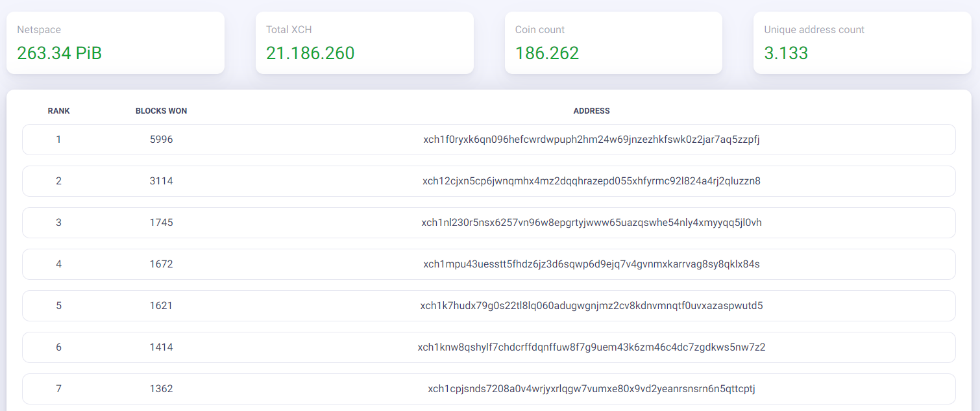The width and height of the screenshot is (980, 411).
Task: Click the RANK column header
Action: (x=59, y=111)
